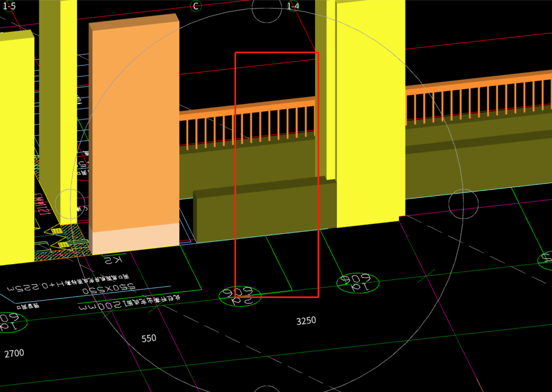Click green oval rebar tag below wide yellow column
The height and width of the screenshot is (392, 552).
pos(358,283)
